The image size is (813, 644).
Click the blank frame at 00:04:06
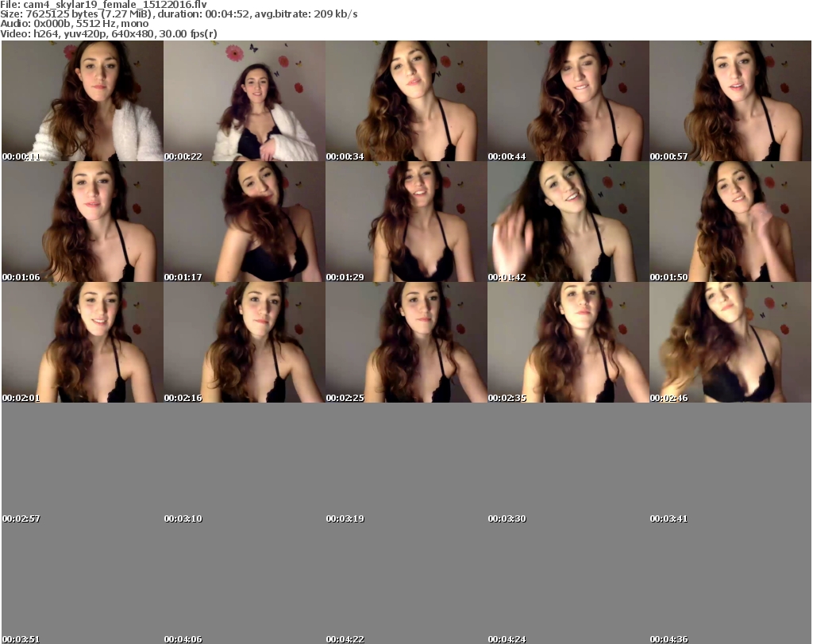point(244,584)
